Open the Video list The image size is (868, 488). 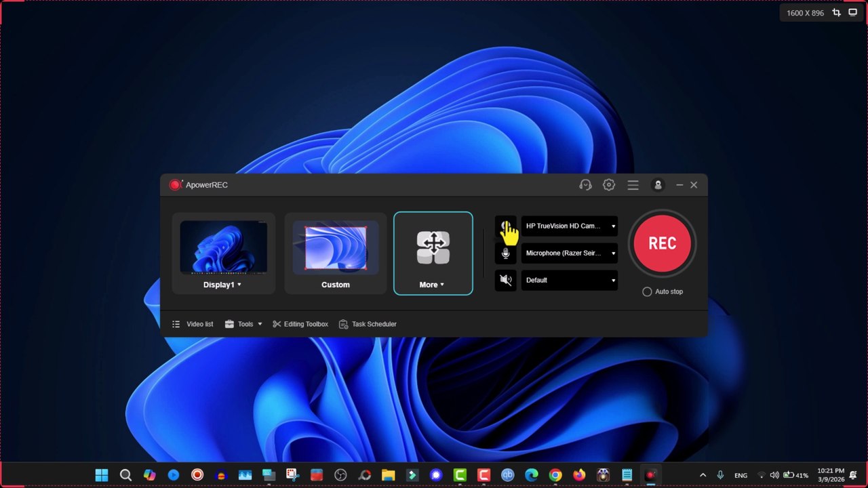[193, 324]
